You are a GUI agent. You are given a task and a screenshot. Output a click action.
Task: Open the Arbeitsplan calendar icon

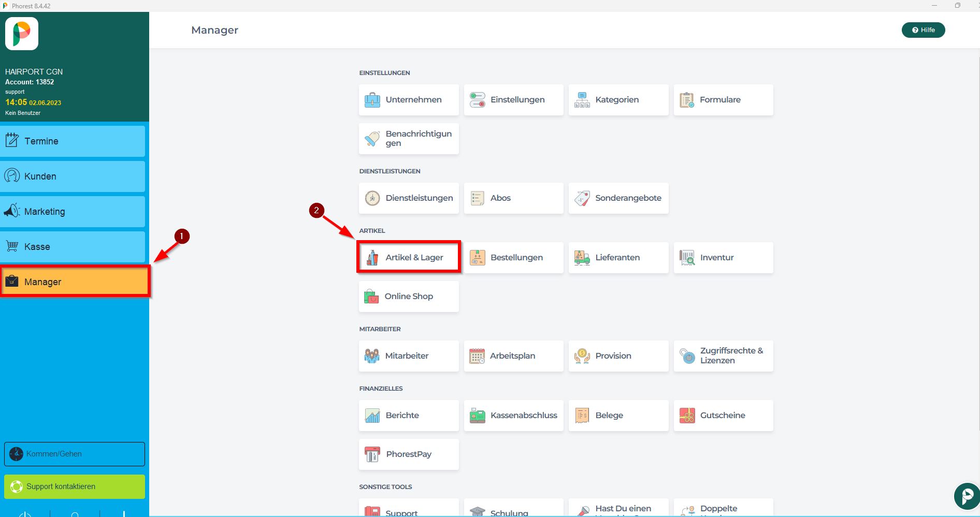pyautogui.click(x=477, y=356)
